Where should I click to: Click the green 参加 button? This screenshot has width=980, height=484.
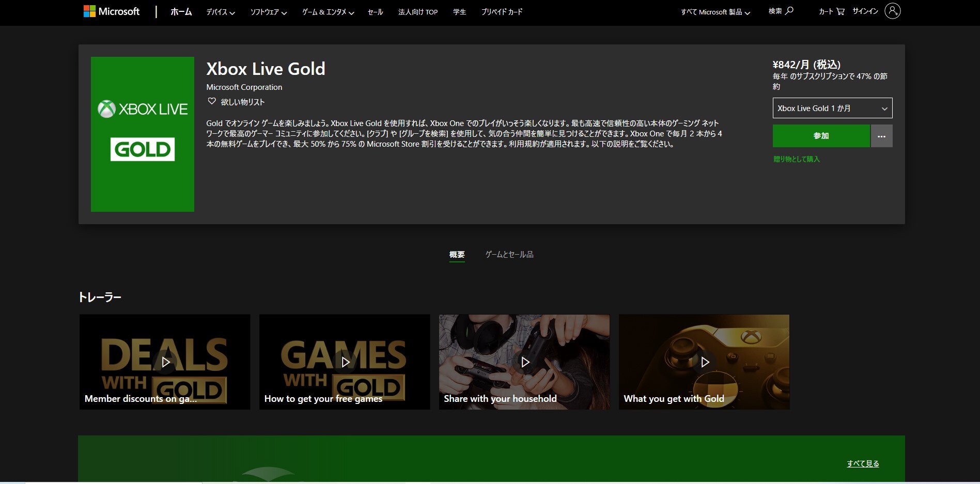pos(821,136)
